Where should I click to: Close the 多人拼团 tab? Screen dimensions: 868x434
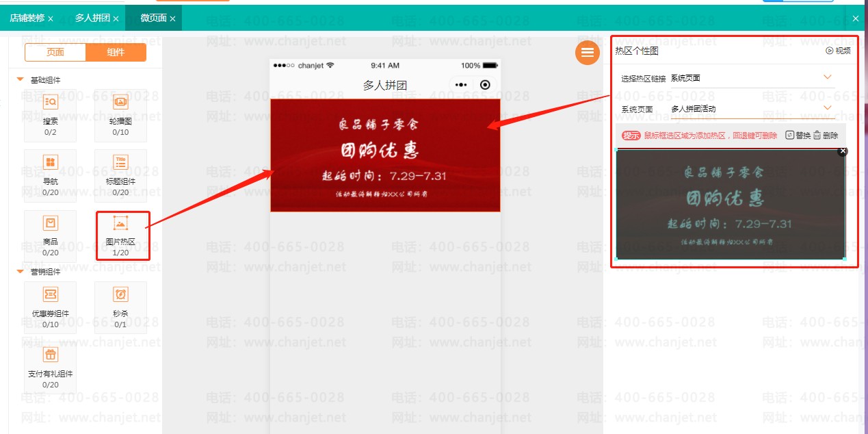[x=116, y=19]
